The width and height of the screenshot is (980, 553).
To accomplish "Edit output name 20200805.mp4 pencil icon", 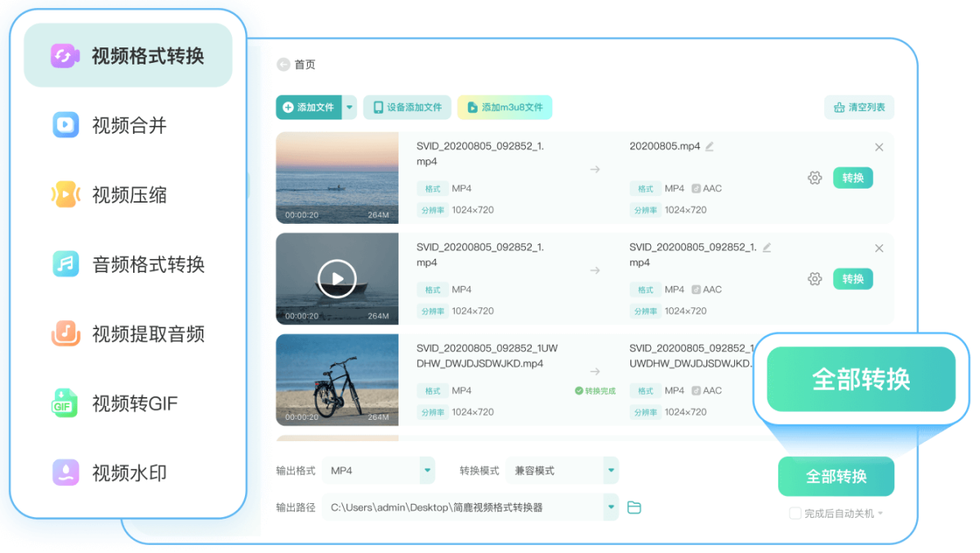I will tap(710, 146).
